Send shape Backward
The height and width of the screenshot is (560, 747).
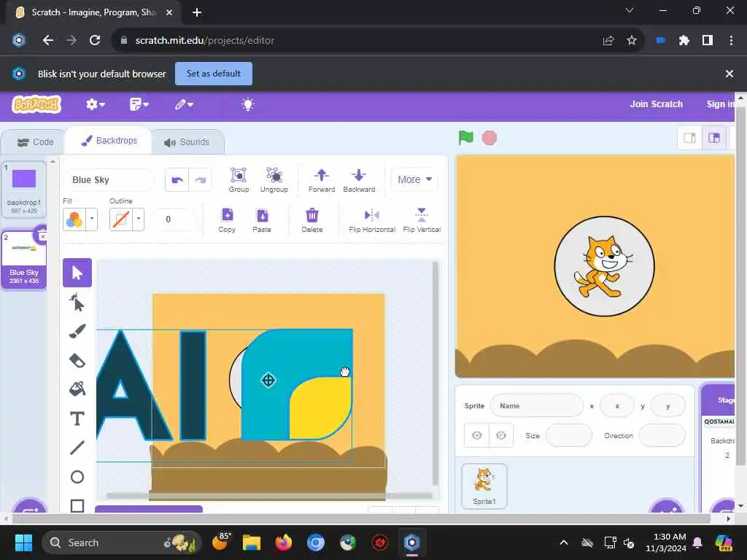point(359,179)
